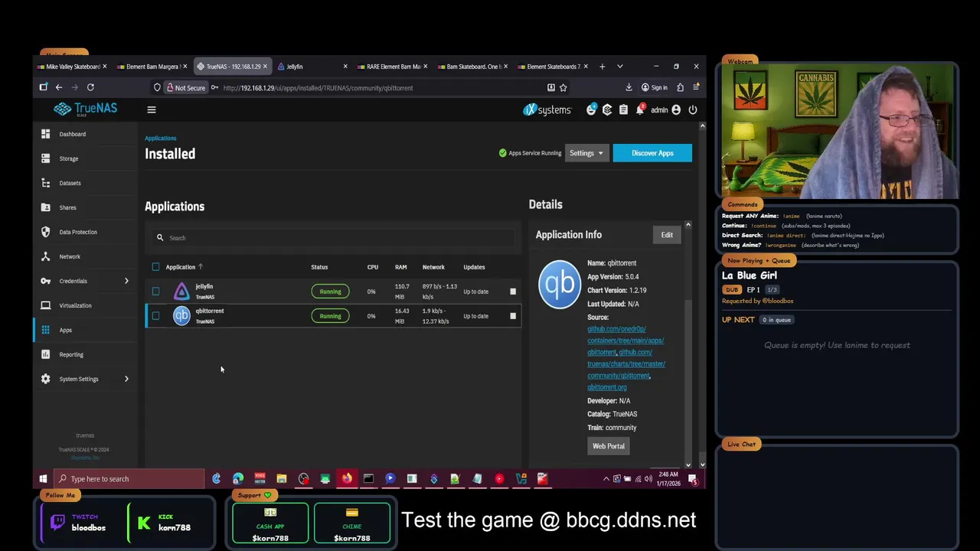Open the qbittorrent Web Portal
This screenshot has height=551, width=980.
(x=609, y=446)
